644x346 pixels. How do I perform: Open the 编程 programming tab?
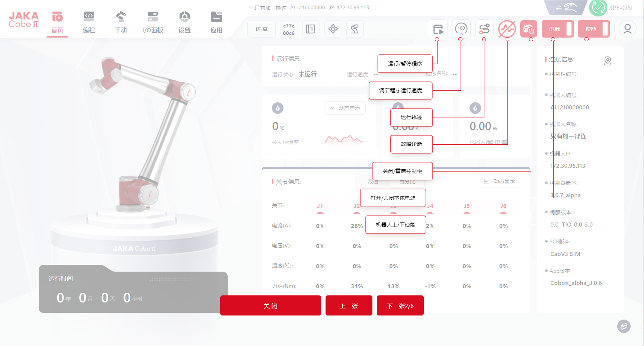[x=89, y=22]
